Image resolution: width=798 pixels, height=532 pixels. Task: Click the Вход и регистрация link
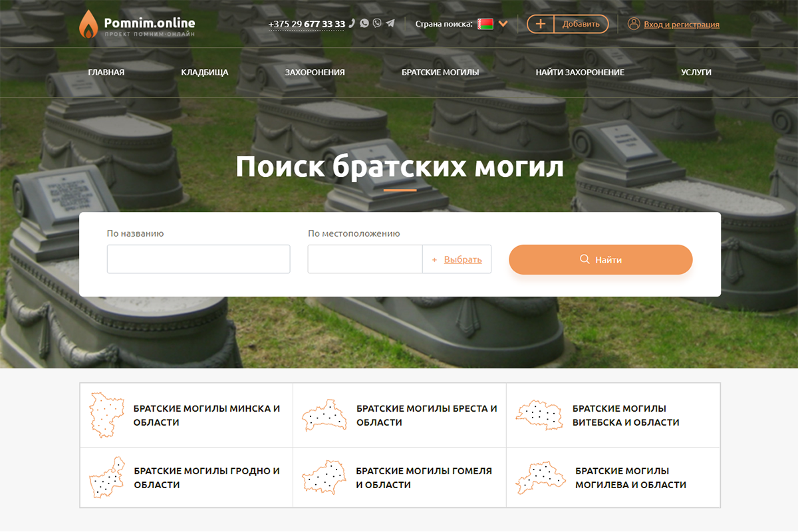pos(681,25)
